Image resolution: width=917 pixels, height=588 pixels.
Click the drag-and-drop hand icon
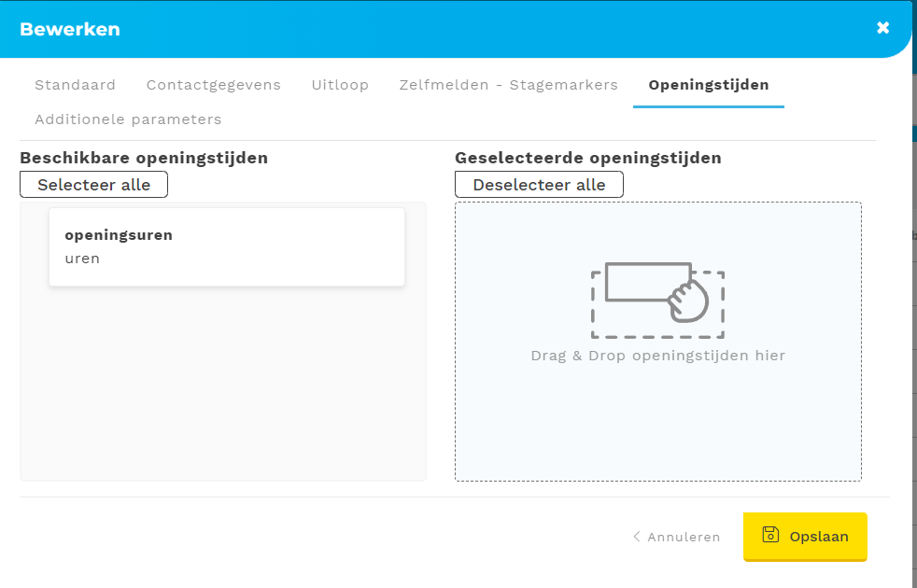tap(657, 299)
